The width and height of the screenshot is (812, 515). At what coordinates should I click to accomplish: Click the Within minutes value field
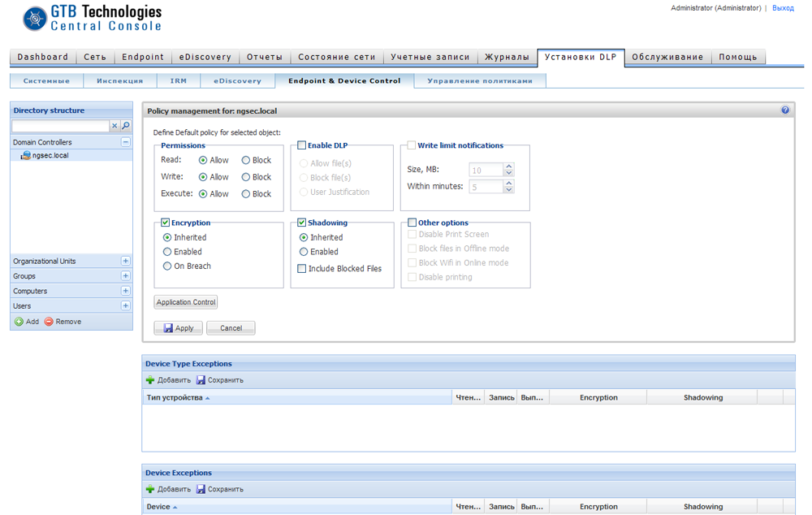(486, 187)
